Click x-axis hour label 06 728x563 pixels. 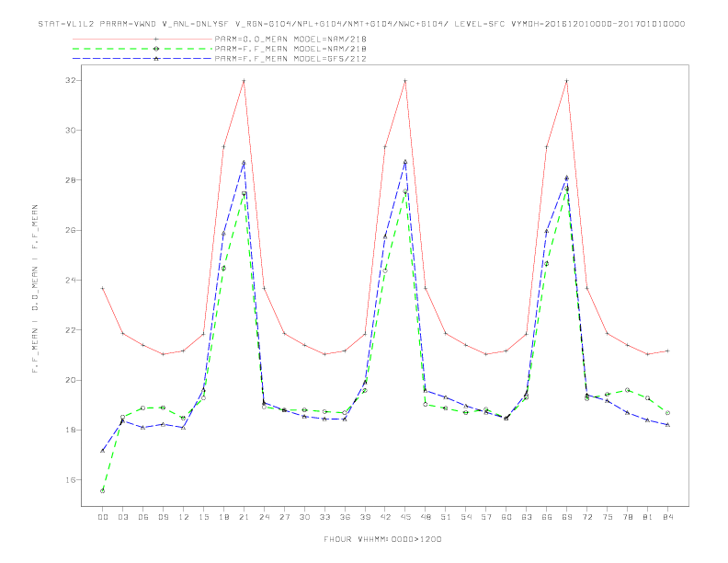tap(143, 517)
